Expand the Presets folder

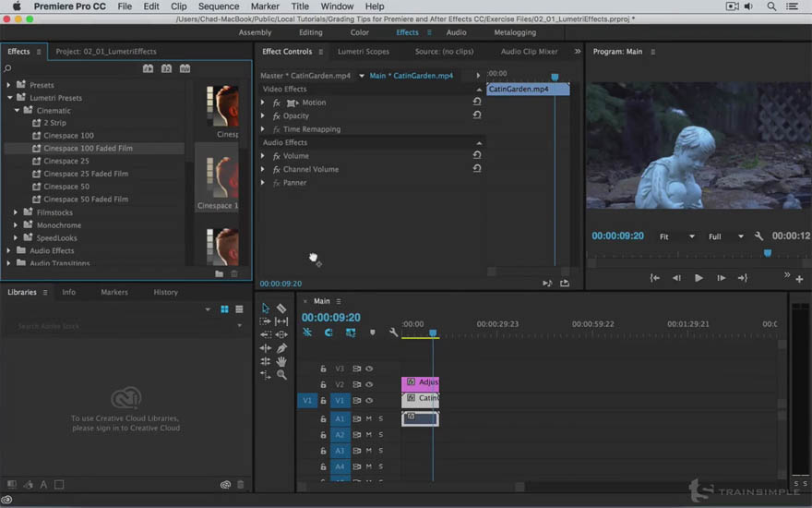[8, 84]
